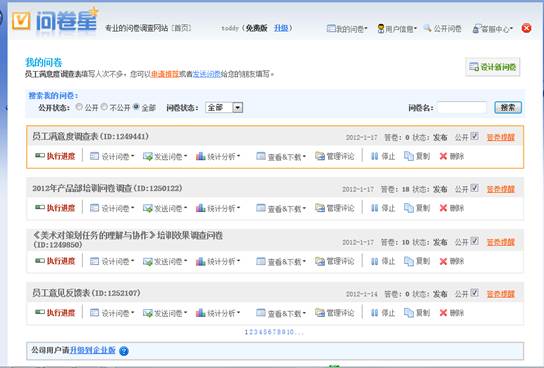544x368 pixels.
Task: Click 复制 icon for 美术对策划任务 survey
Action: click(409, 261)
